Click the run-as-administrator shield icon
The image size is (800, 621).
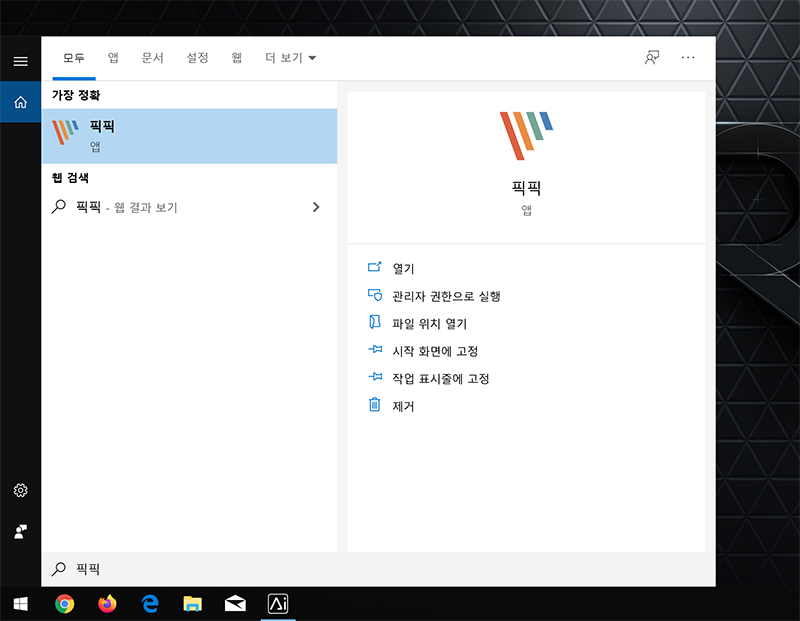pyautogui.click(x=374, y=294)
